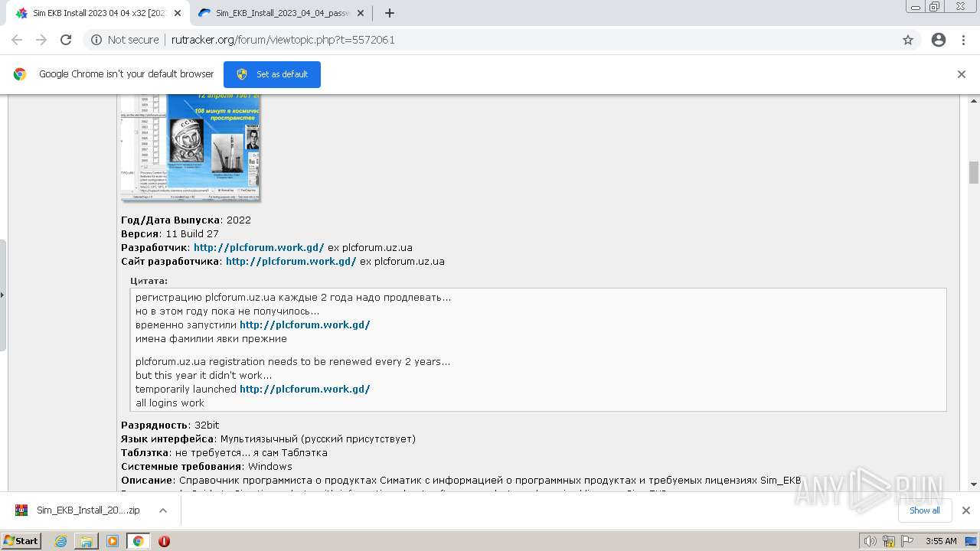Click the Таблэтка: не требуется line

click(x=224, y=452)
